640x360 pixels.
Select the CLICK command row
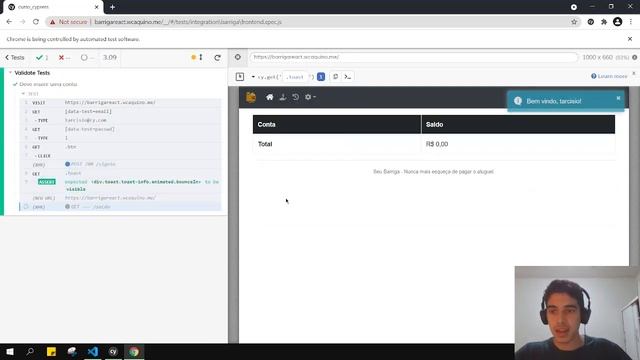120,156
